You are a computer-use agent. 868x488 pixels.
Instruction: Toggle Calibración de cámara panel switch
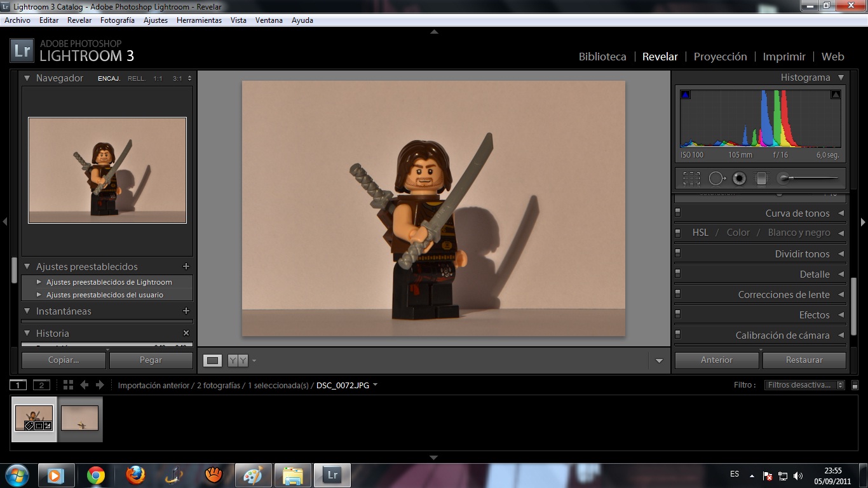[677, 334]
